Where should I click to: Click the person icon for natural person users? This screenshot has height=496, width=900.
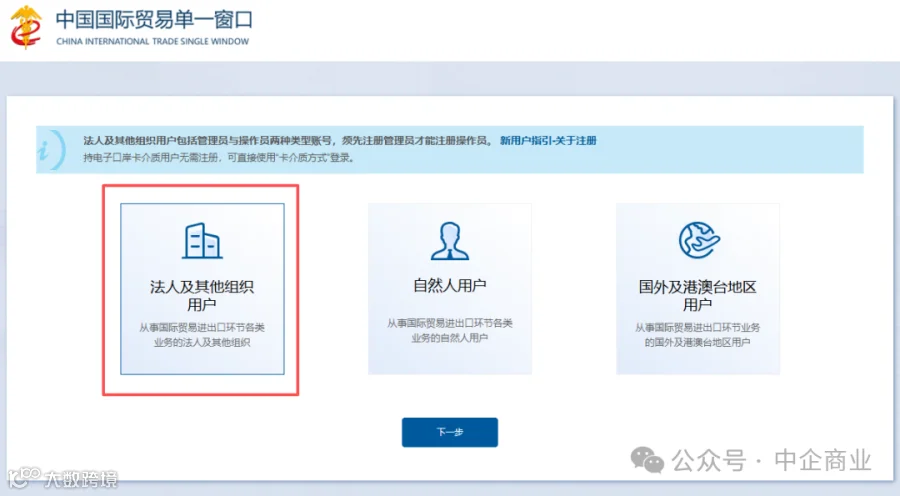pos(450,241)
